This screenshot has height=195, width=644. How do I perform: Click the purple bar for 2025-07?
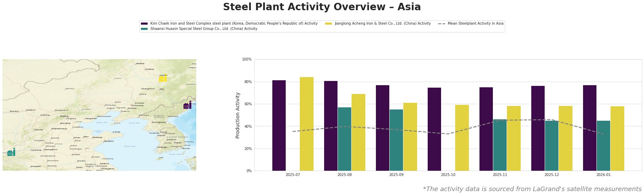pos(279,125)
